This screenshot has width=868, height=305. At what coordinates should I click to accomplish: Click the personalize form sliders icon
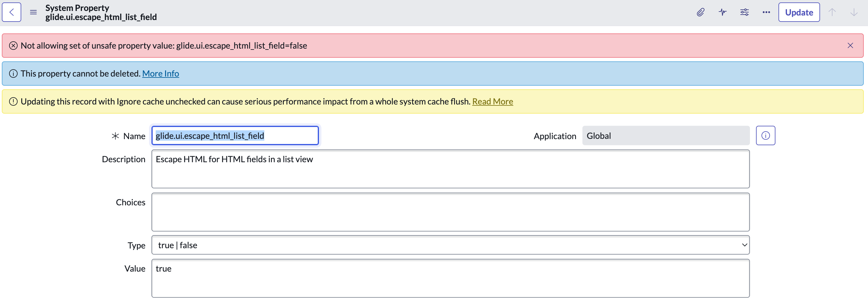coord(744,12)
